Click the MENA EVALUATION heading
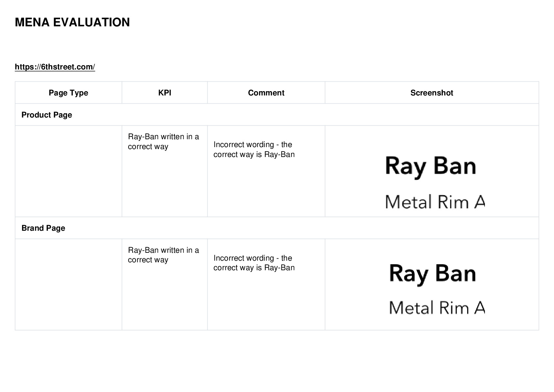Screen dimensions: 554x392 pos(72,22)
